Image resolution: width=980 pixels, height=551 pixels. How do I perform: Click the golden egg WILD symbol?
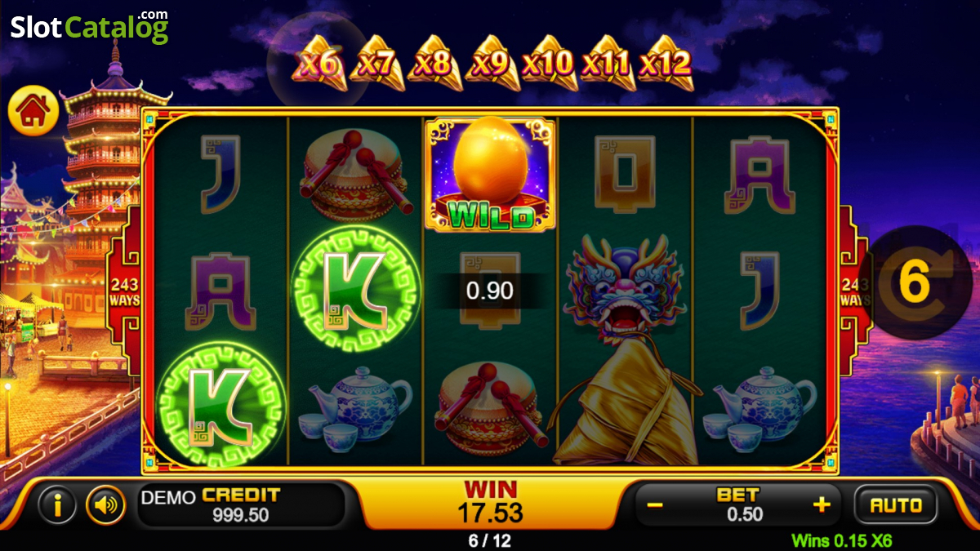(490, 174)
